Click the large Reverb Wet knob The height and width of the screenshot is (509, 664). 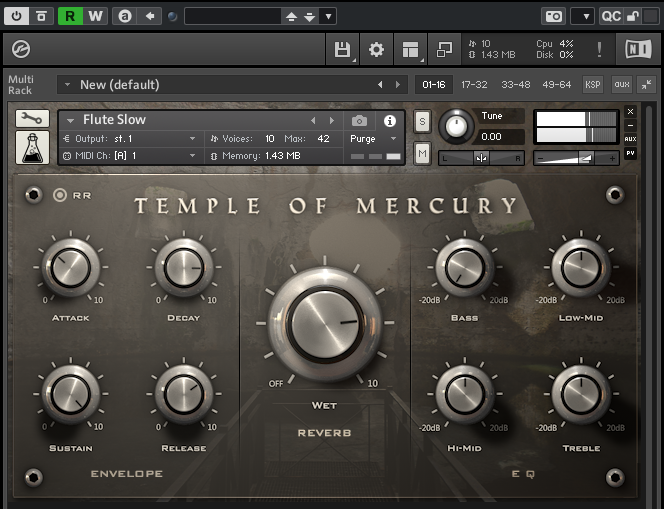click(x=325, y=324)
